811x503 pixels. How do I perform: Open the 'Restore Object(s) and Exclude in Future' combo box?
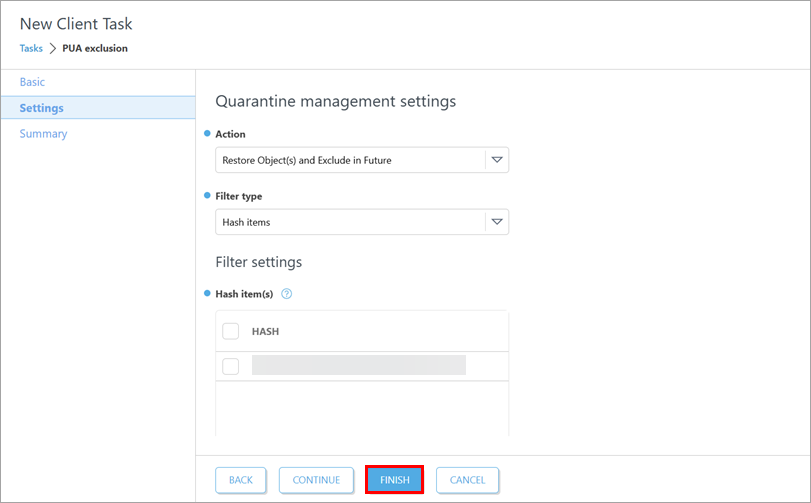point(350,160)
